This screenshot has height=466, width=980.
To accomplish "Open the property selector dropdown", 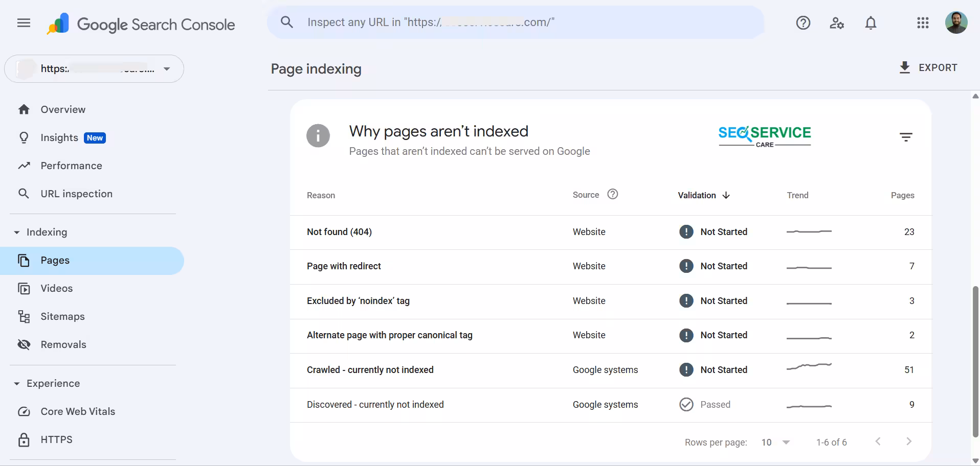I will 167,68.
